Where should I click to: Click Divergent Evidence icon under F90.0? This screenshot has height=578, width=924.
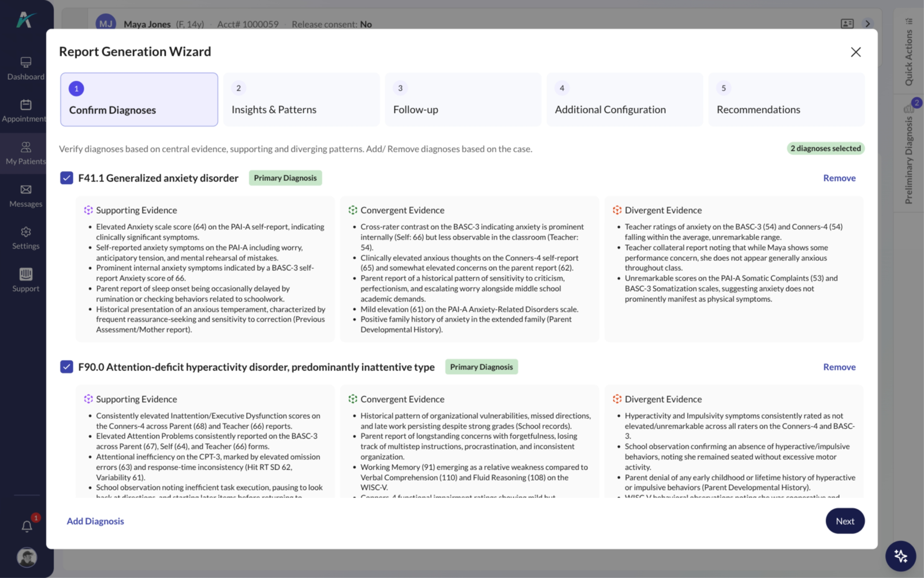coord(617,399)
